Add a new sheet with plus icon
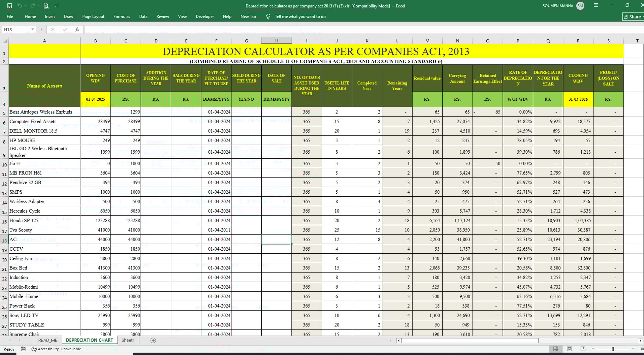 [x=153, y=340]
